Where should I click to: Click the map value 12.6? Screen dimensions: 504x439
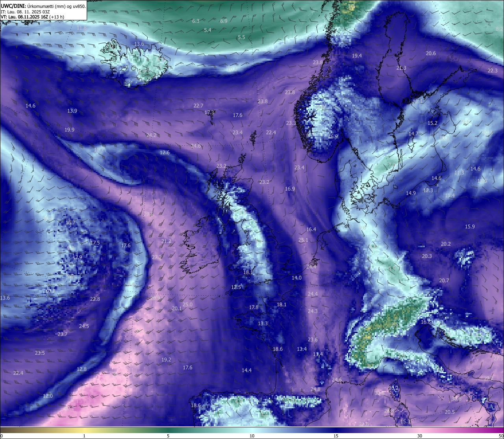point(165,152)
